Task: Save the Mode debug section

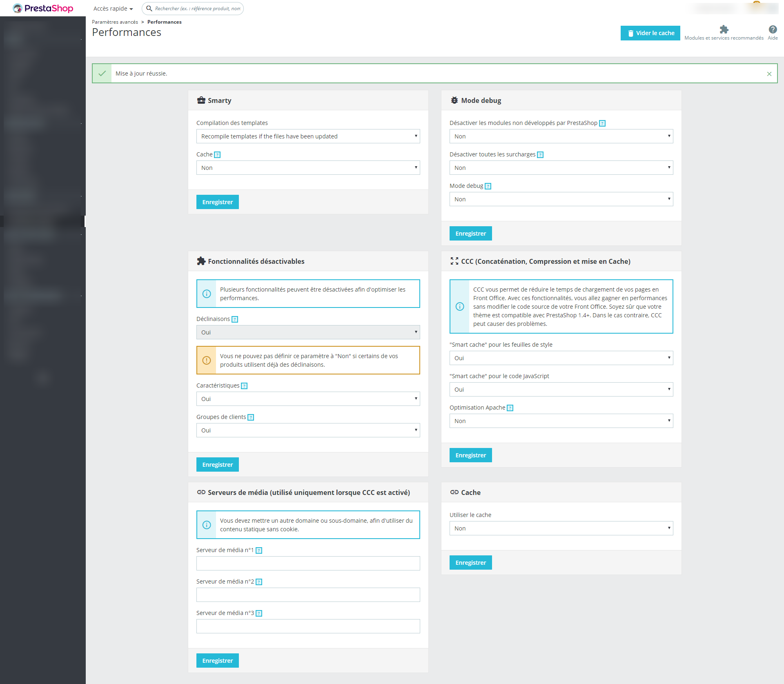Action: [470, 234]
